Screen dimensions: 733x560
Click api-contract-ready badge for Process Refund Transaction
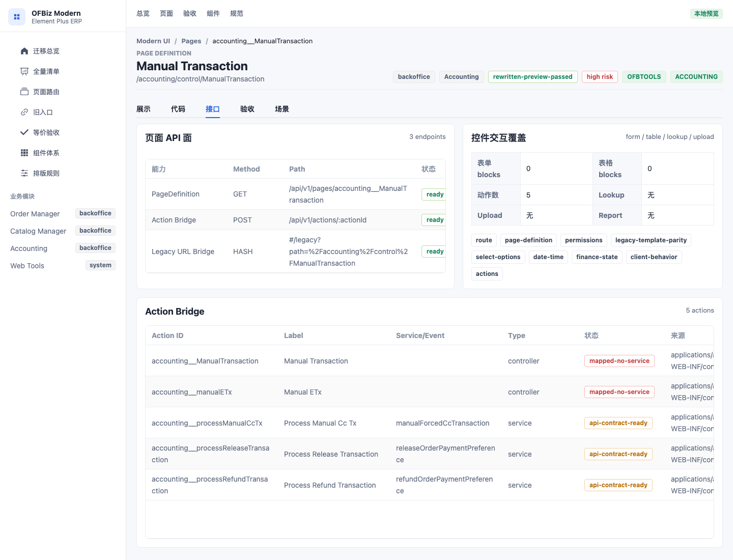click(x=618, y=485)
